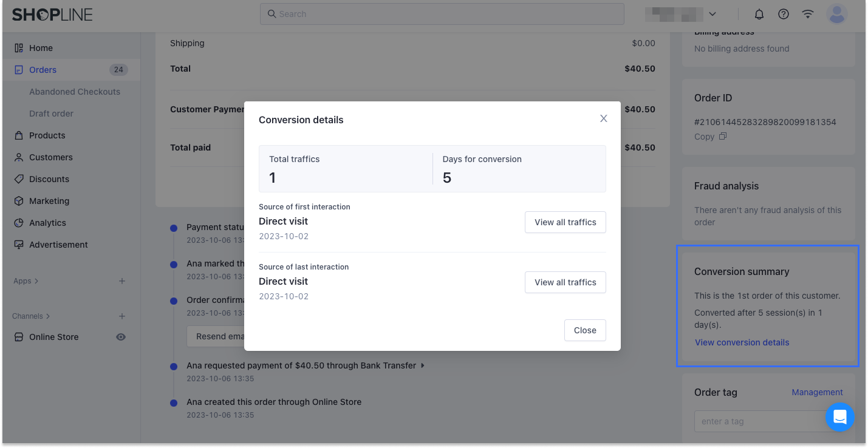Open the live chat bubble widget
The width and height of the screenshot is (868, 448).
[840, 417]
